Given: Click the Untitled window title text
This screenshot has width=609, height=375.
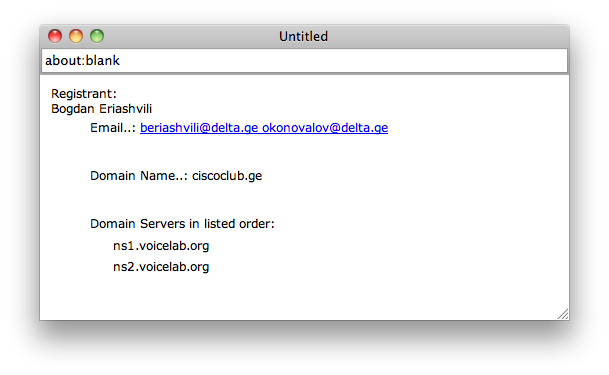Looking at the screenshot, I should click(x=303, y=36).
